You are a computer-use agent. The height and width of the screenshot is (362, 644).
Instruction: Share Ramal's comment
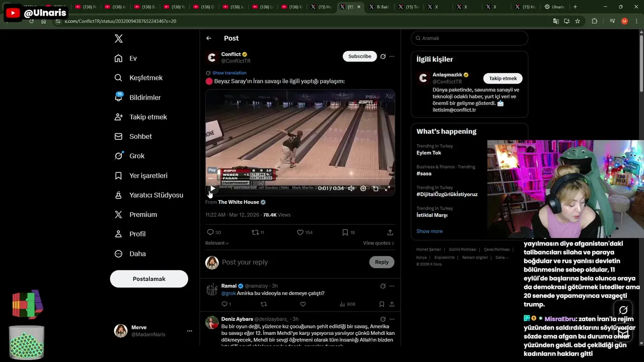pyautogui.click(x=391, y=304)
